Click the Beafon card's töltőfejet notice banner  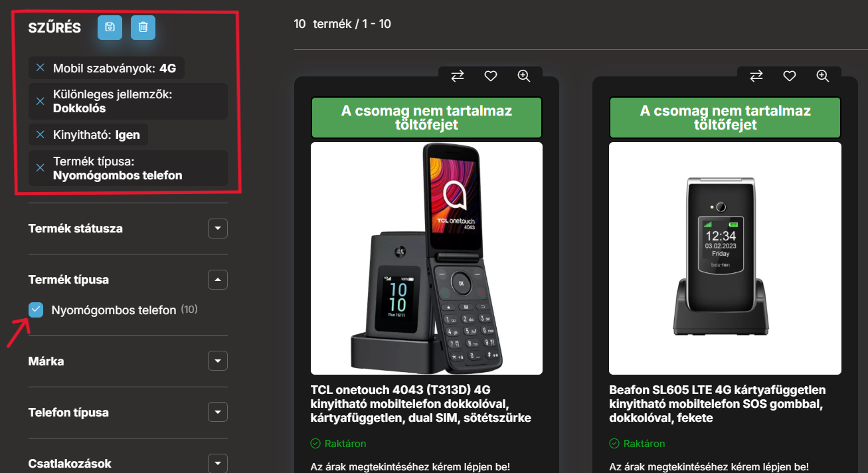[725, 118]
